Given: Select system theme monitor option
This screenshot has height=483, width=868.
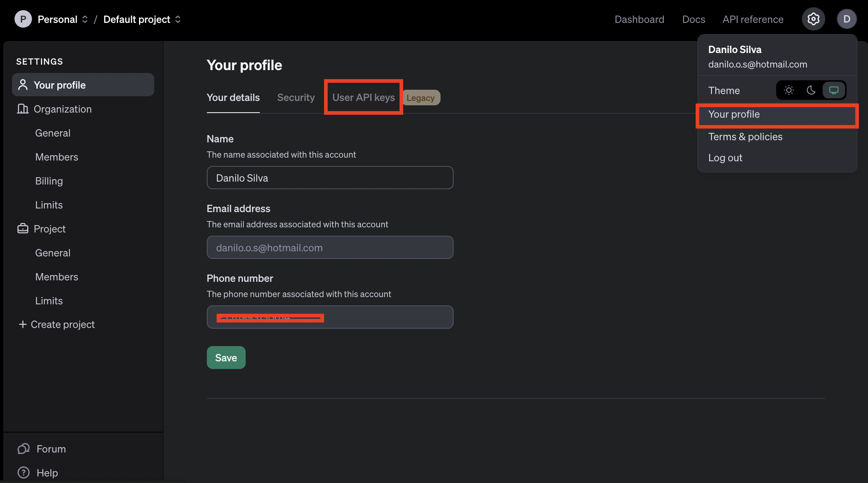Looking at the screenshot, I should click(834, 90).
